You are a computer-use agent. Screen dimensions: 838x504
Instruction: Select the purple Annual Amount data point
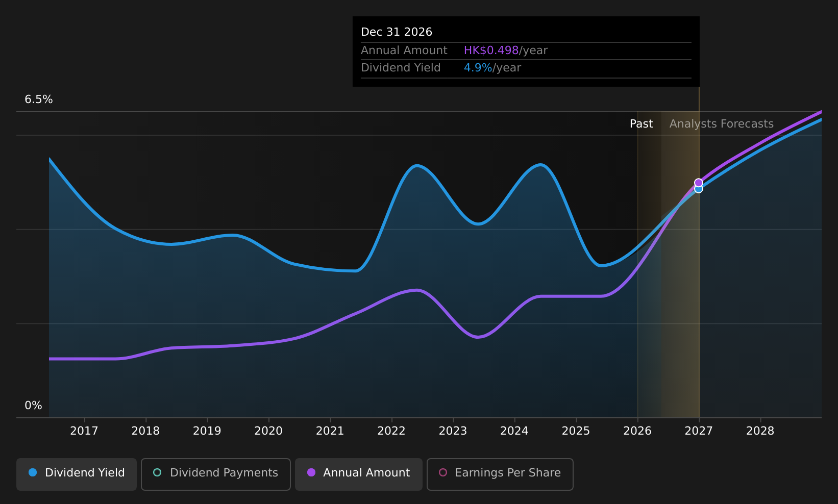click(699, 183)
